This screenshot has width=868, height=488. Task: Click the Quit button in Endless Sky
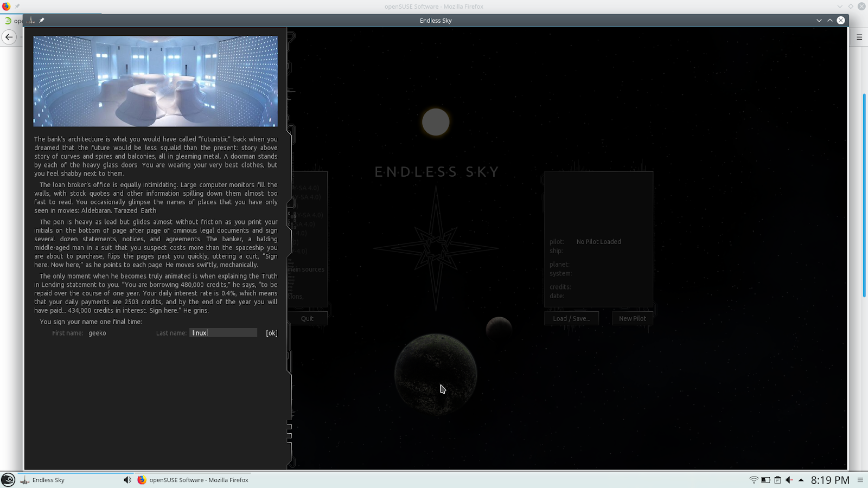pos(307,318)
